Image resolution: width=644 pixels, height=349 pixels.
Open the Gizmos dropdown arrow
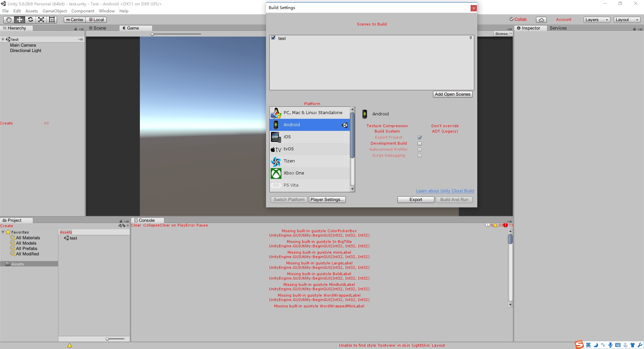tap(511, 34)
